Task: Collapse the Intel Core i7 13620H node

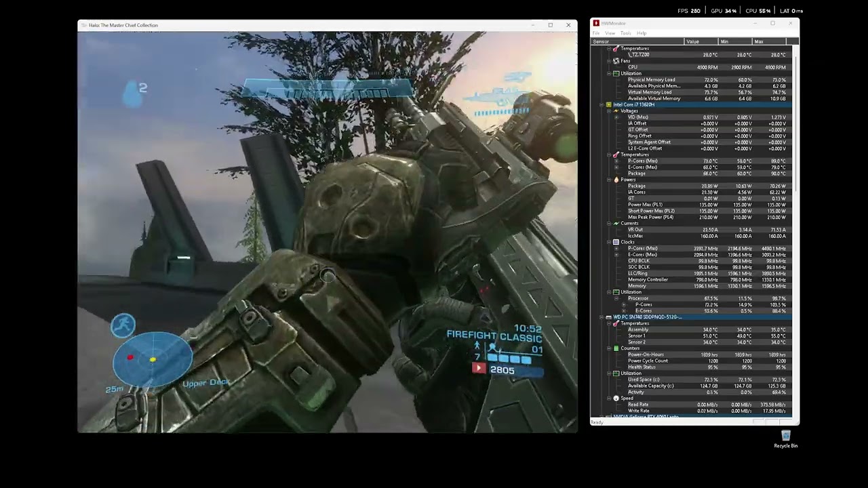Action: pyautogui.click(x=601, y=104)
